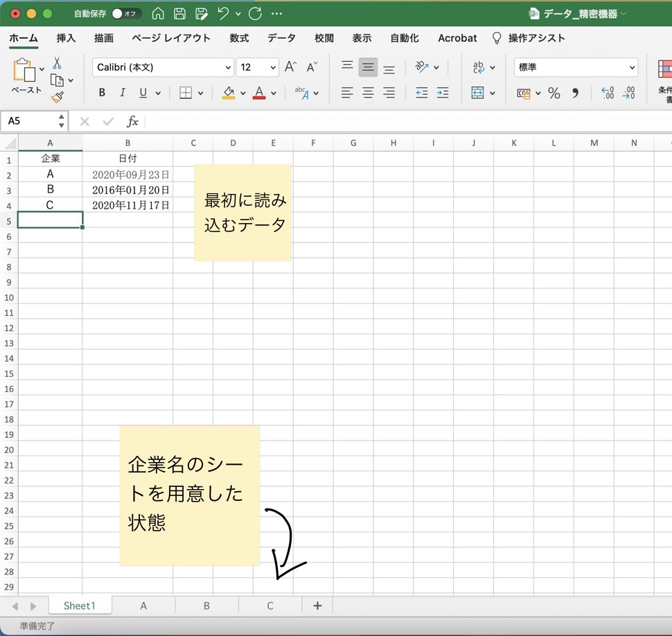Image resolution: width=672 pixels, height=636 pixels.
Task: Toggle Underline formatting
Action: [x=143, y=93]
